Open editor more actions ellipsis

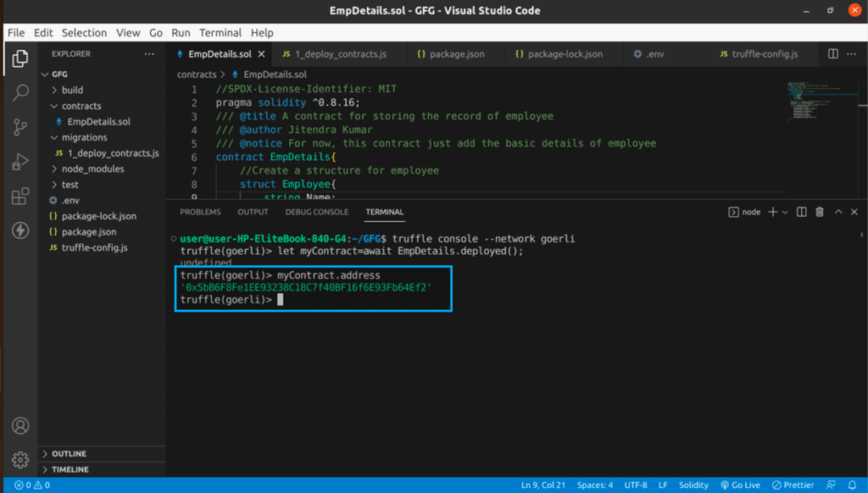coord(851,53)
